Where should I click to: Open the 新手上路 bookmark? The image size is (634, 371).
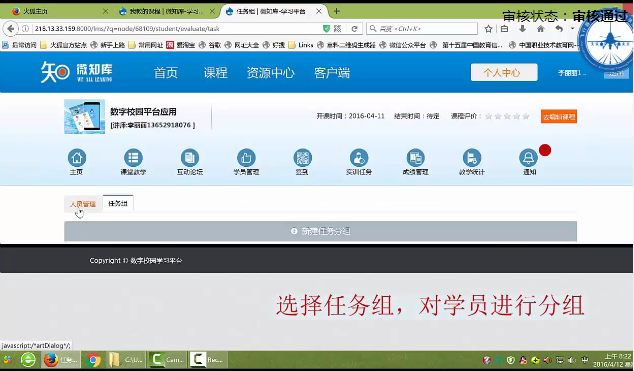[x=108, y=45]
